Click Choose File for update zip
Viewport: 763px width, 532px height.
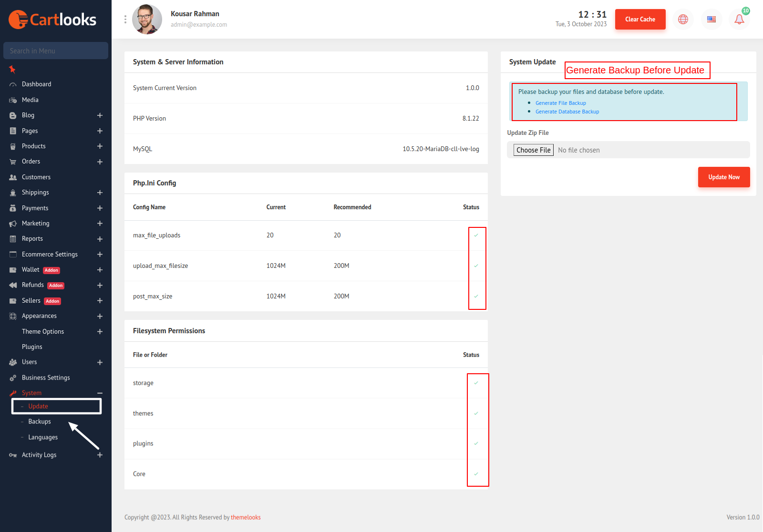coord(533,150)
